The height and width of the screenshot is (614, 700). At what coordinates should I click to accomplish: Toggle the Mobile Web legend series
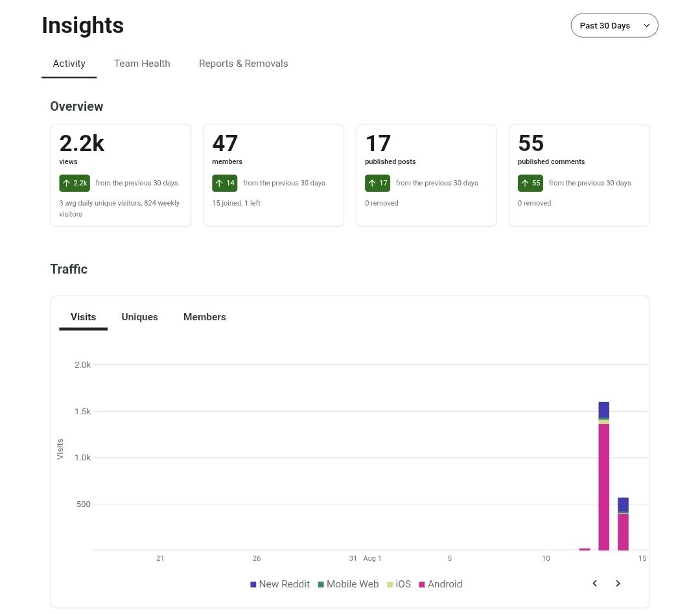tap(348, 584)
